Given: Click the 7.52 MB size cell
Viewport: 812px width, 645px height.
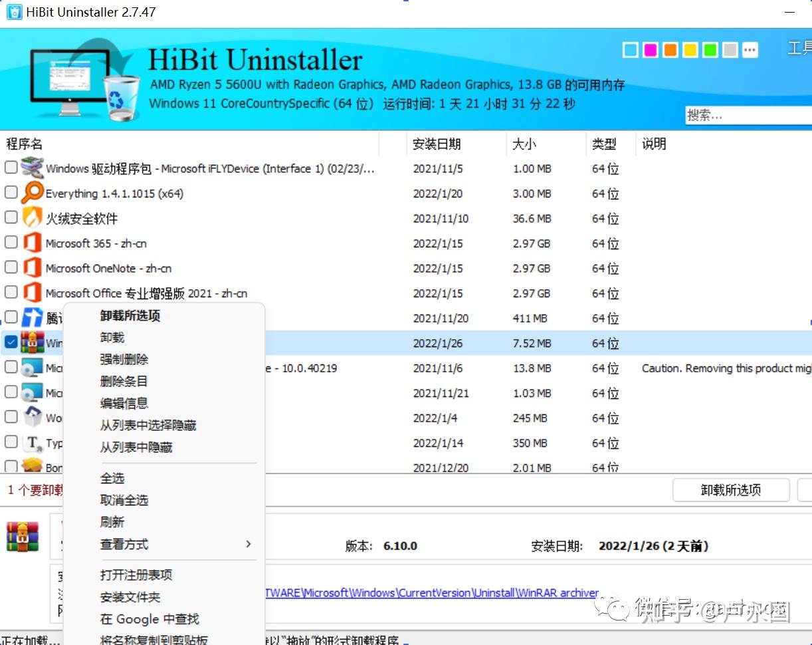Looking at the screenshot, I should pos(532,343).
